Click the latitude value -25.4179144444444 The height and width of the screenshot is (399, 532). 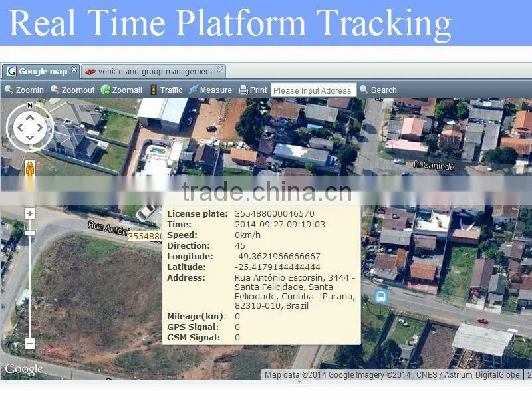coord(277,267)
